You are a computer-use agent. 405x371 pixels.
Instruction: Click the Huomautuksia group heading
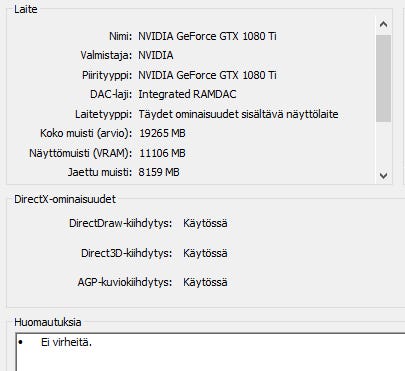[x=48, y=322]
